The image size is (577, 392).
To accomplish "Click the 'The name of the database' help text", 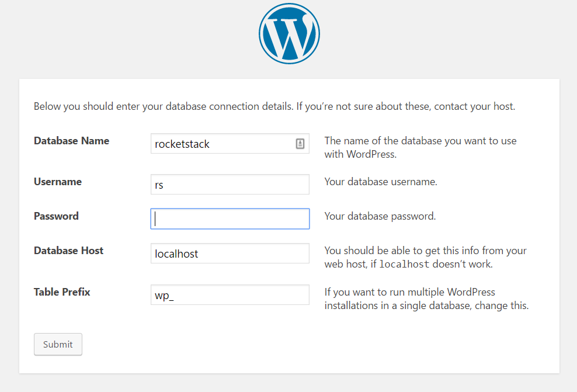I will coord(420,147).
